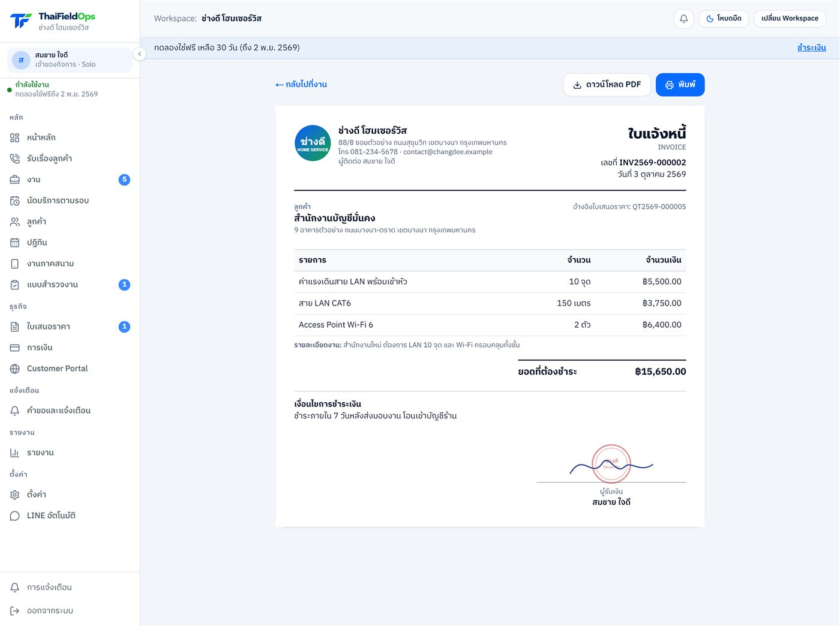Click total amount ฿15,650.00
The height and width of the screenshot is (626, 840).
point(660,372)
